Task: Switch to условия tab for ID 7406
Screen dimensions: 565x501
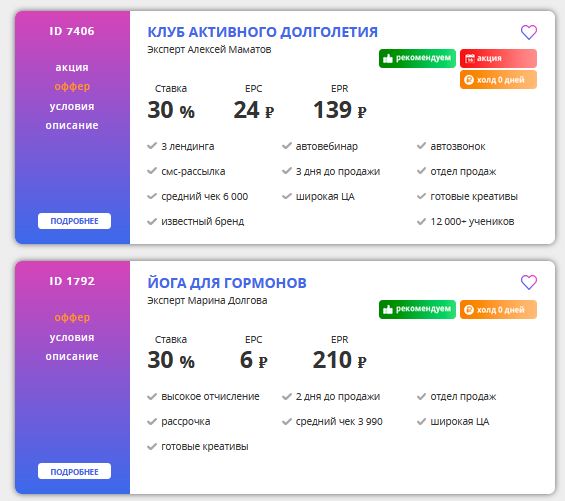Action: coord(72,106)
